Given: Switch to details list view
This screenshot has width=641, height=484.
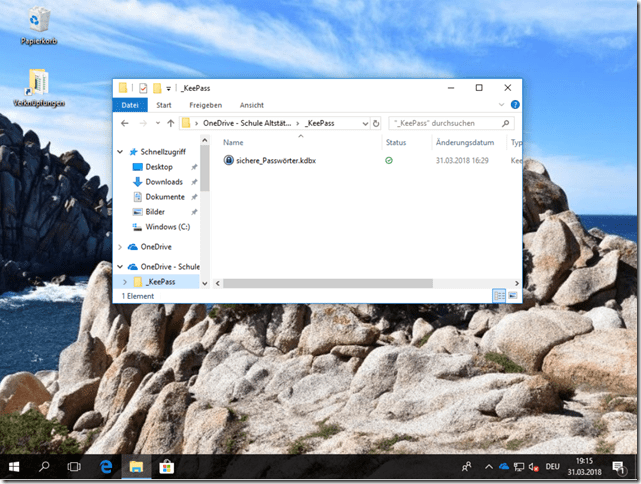Looking at the screenshot, I should [499, 296].
